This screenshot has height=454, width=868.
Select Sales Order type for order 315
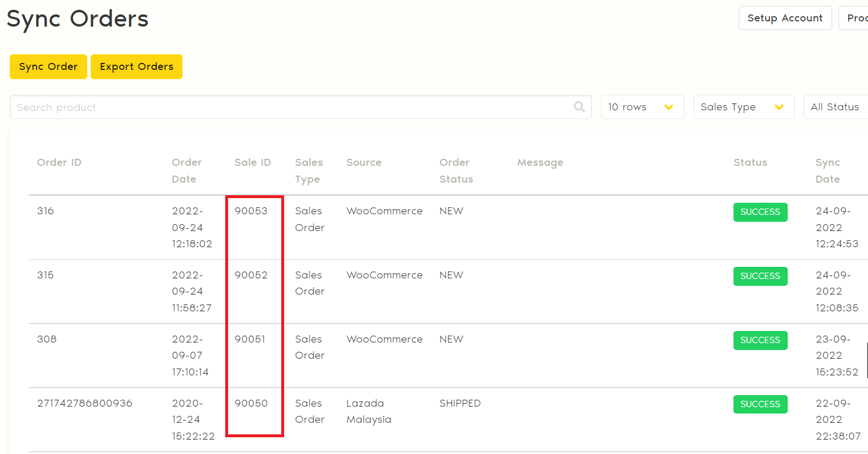tap(310, 284)
